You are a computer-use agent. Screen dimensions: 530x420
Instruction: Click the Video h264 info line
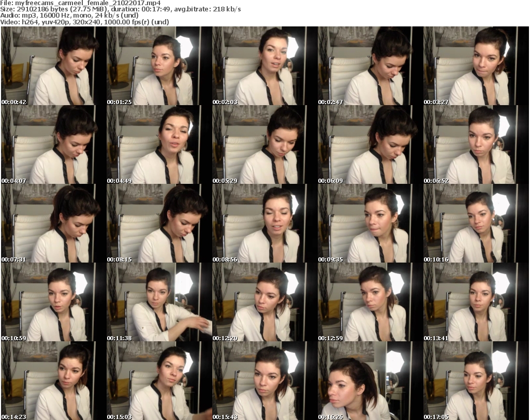click(84, 22)
